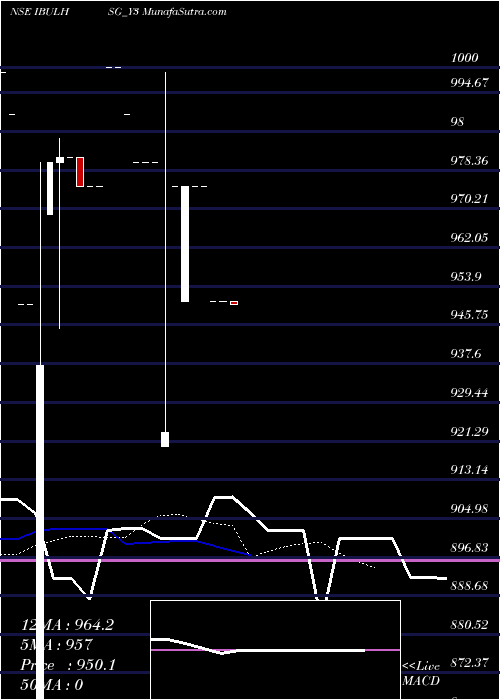The image size is (500, 700).
Task: Select the tall white candle between 972 and 950
Action: (185, 244)
